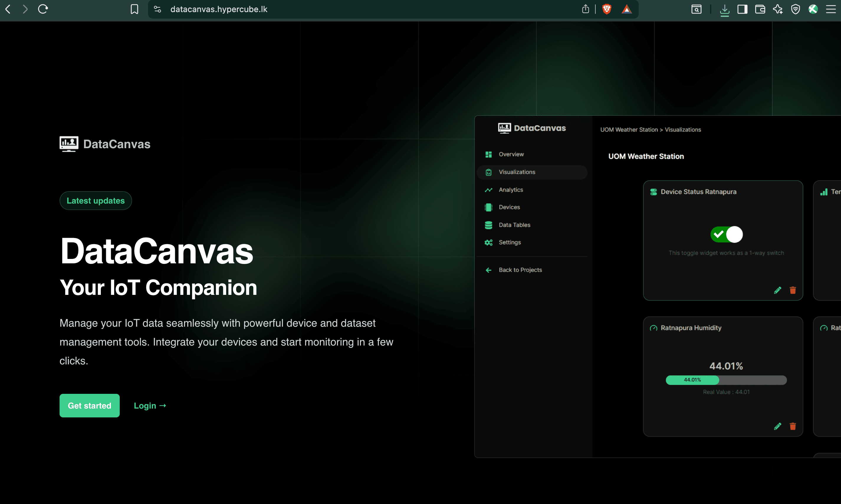
Task: Delete the Device Status Ratnapura widget
Action: point(792,290)
